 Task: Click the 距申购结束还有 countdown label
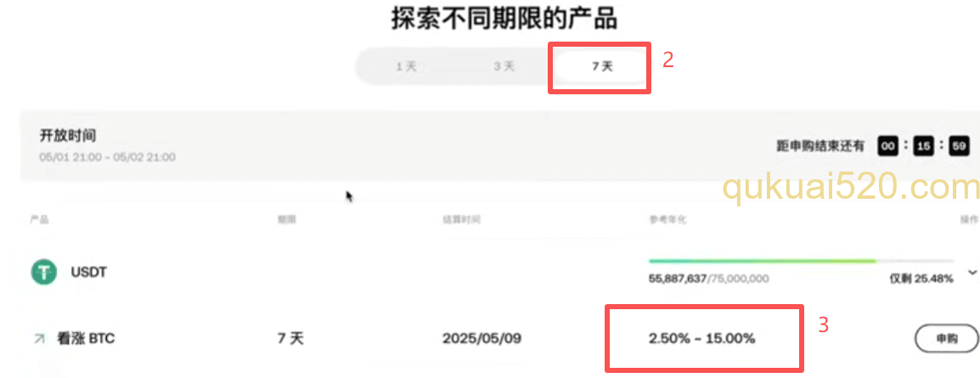(820, 146)
